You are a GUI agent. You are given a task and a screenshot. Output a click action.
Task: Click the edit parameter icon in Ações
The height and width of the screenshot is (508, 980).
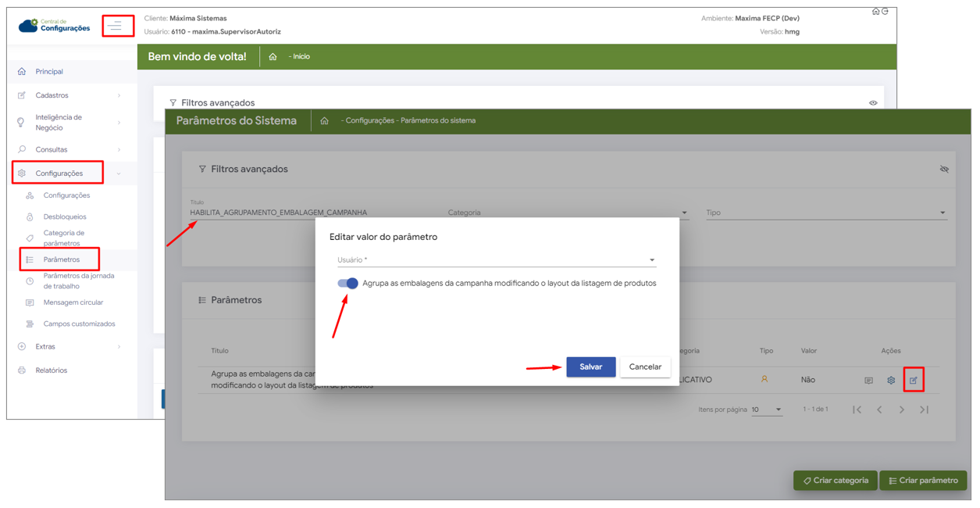913,381
